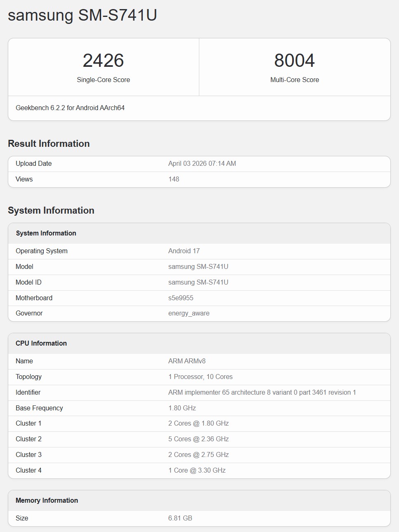The width and height of the screenshot is (399, 532).
Task: Click the System Information section heading
Action: [x=51, y=210]
